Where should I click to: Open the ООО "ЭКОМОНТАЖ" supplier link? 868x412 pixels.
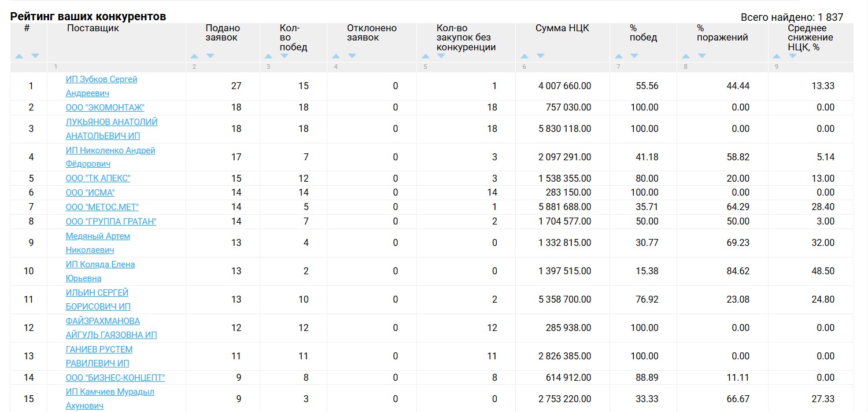[x=105, y=108]
